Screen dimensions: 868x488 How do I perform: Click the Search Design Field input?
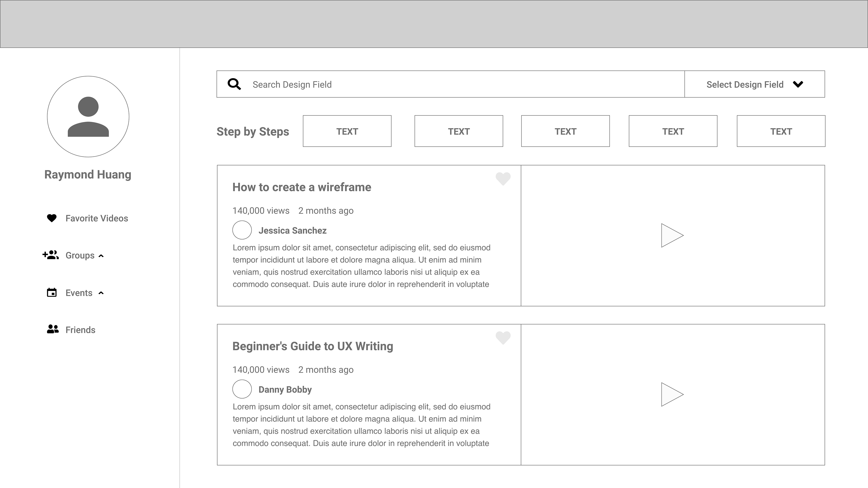tap(451, 84)
